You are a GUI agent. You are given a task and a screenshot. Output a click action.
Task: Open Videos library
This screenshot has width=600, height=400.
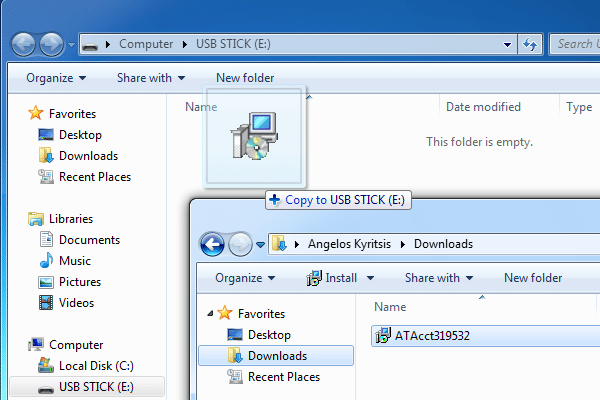pos(77,303)
